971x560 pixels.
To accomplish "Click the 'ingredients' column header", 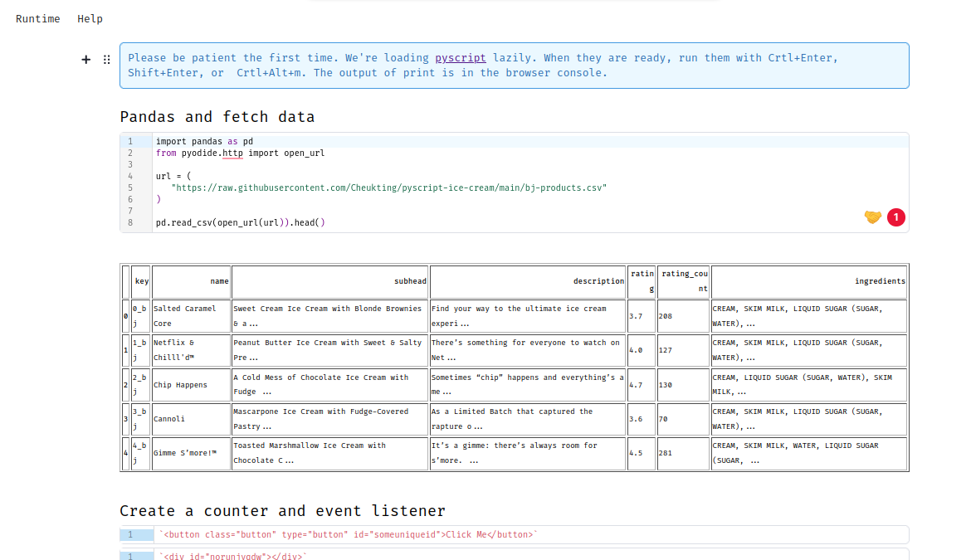I will pyautogui.click(x=809, y=281).
